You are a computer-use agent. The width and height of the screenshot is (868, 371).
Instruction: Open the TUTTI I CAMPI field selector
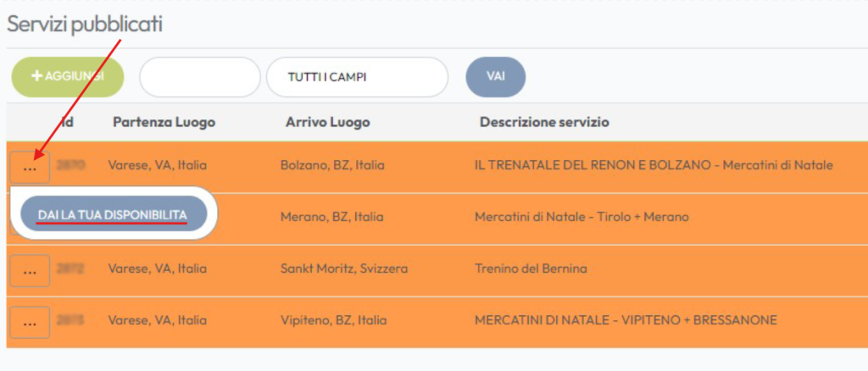tap(356, 77)
